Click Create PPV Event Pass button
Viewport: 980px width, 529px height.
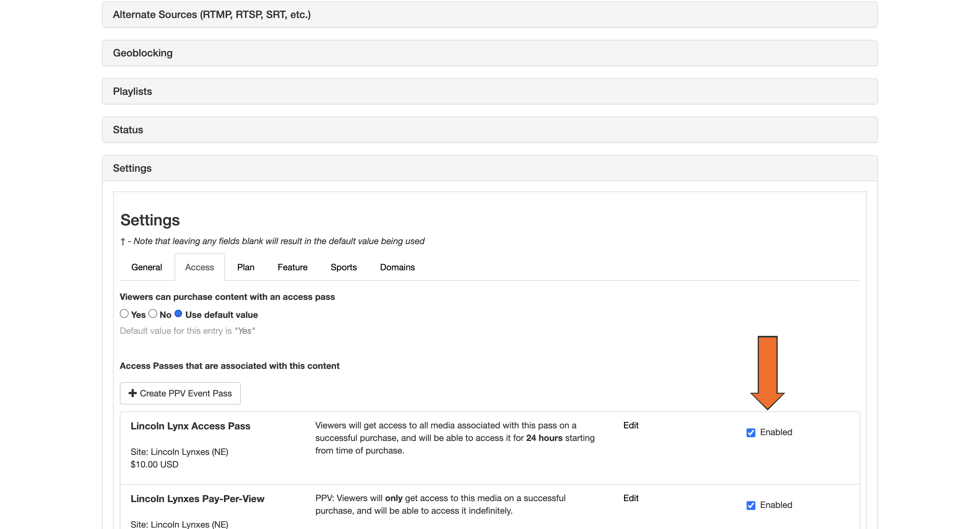tap(180, 393)
